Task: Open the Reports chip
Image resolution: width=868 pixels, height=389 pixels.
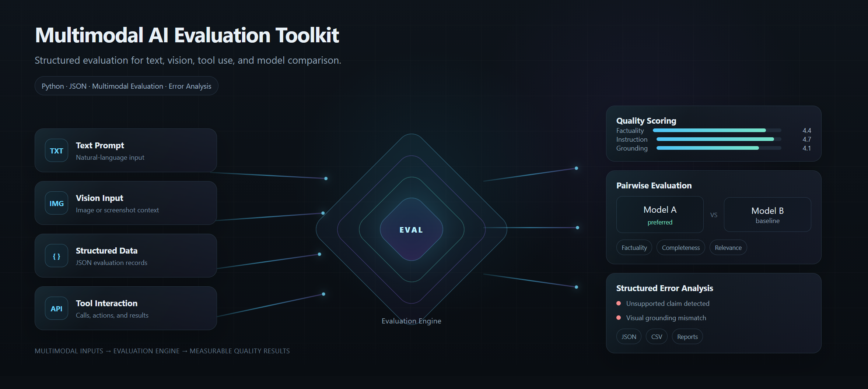Action: tap(687, 337)
